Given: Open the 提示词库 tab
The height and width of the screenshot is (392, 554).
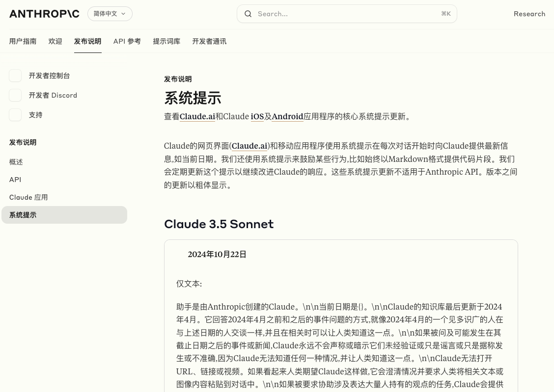Looking at the screenshot, I should pyautogui.click(x=166, y=41).
